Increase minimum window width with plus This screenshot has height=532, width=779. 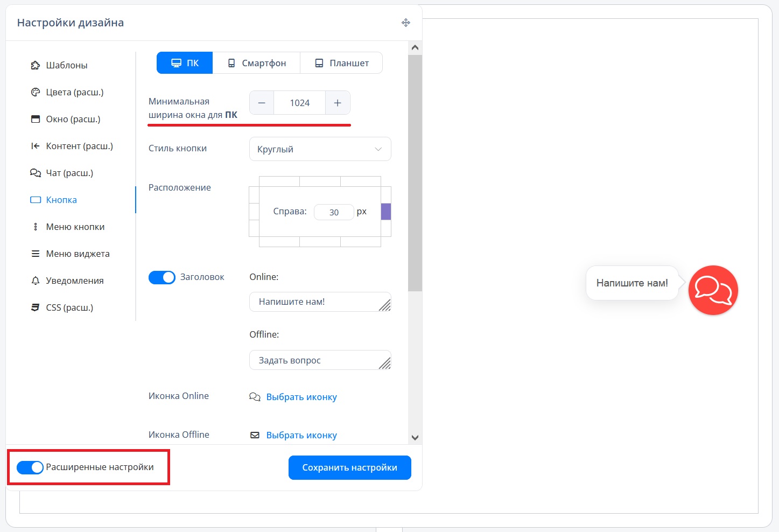(x=338, y=103)
